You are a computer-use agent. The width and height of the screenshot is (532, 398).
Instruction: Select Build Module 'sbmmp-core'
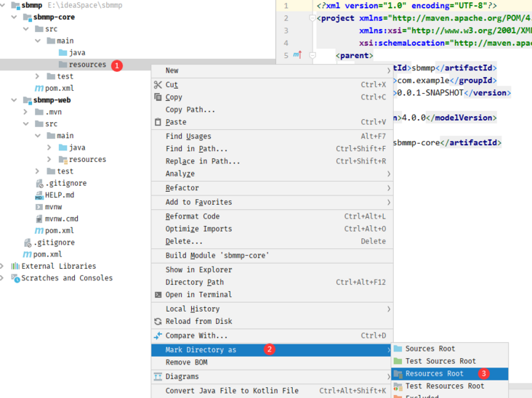click(217, 256)
